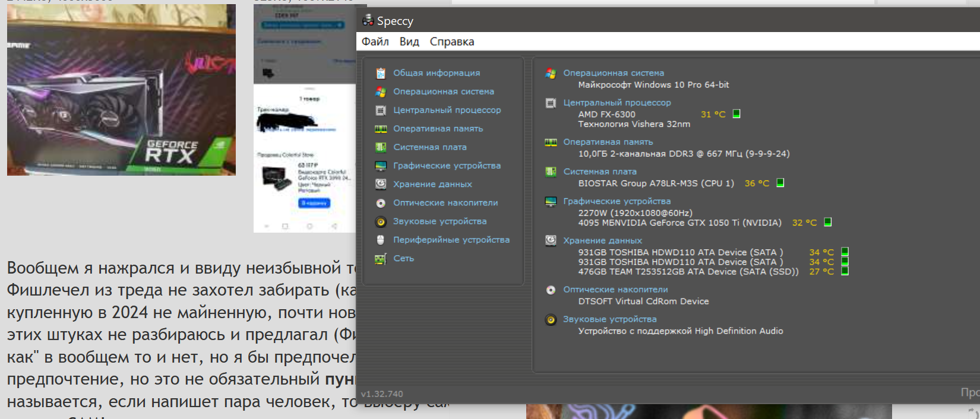This screenshot has width=980, height=419.
Task: Select Системная плата in sidebar
Action: (430, 147)
